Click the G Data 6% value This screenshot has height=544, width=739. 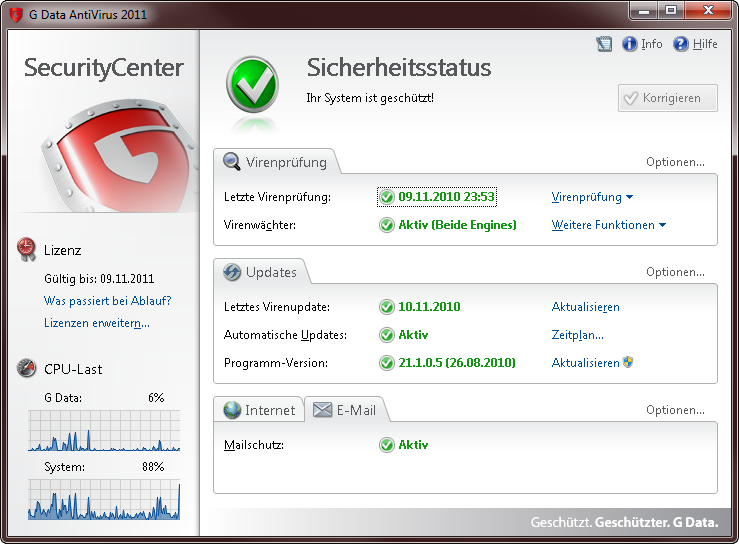[156, 398]
